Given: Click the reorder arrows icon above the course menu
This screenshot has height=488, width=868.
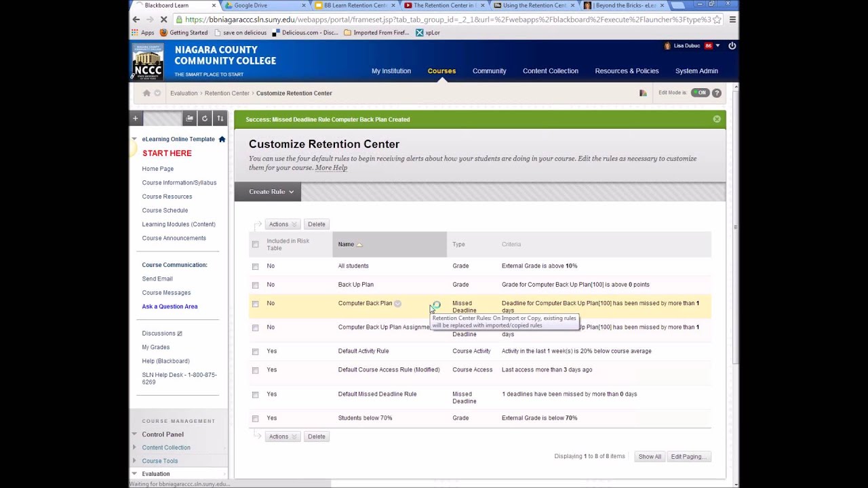Looking at the screenshot, I should 220,119.
